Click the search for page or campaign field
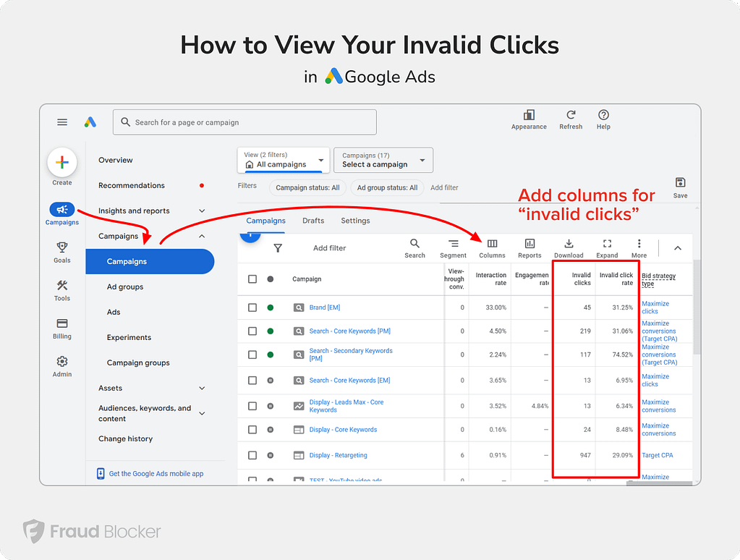The width and height of the screenshot is (740, 560). 244,122
